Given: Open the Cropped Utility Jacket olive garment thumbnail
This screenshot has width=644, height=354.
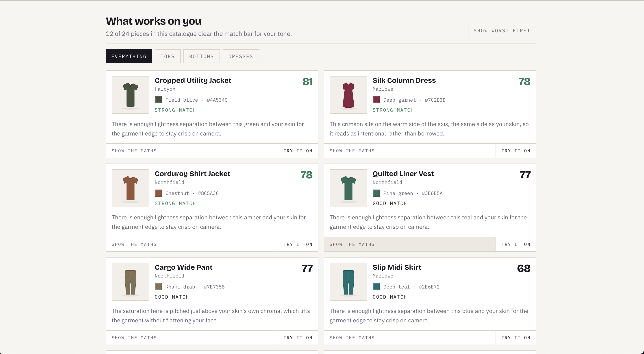Looking at the screenshot, I should tap(131, 95).
